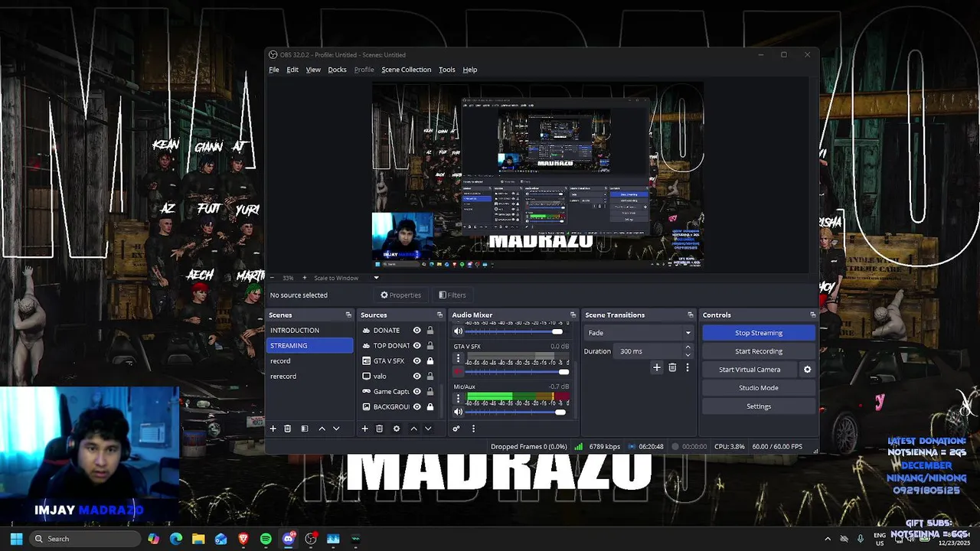Move scene down arrow in Scenes dock

[336, 429]
